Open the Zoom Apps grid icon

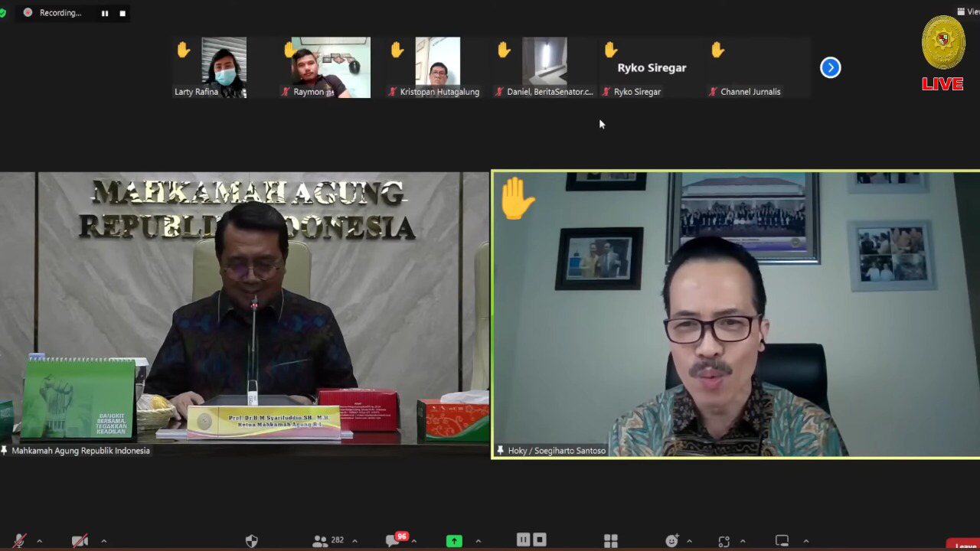[x=610, y=540]
